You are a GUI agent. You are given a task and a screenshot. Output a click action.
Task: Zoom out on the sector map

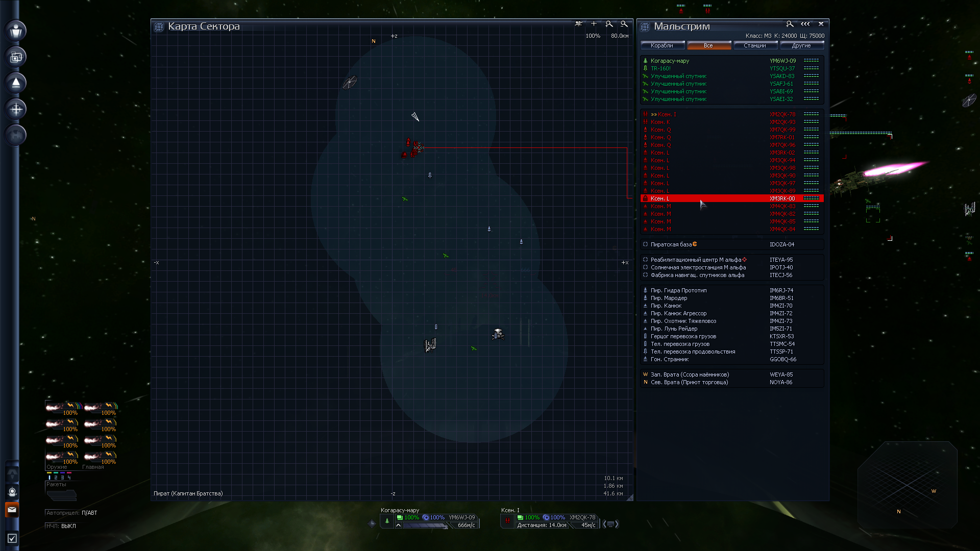(624, 23)
